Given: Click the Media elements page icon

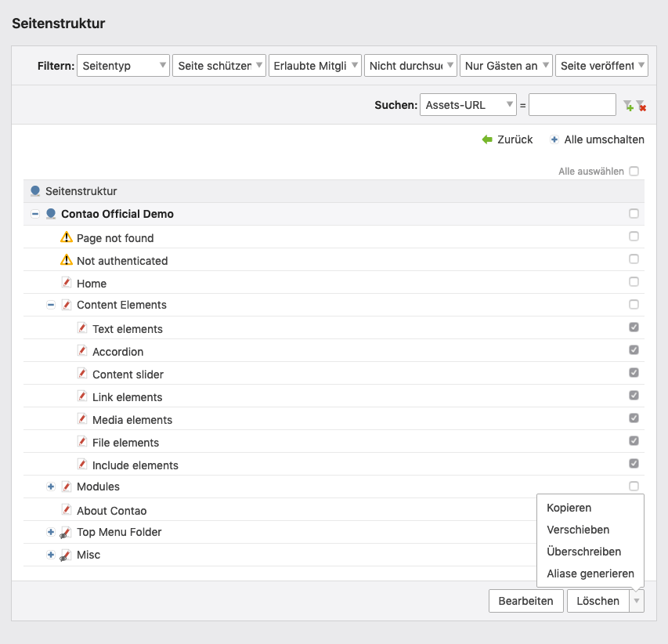Looking at the screenshot, I should point(82,418).
